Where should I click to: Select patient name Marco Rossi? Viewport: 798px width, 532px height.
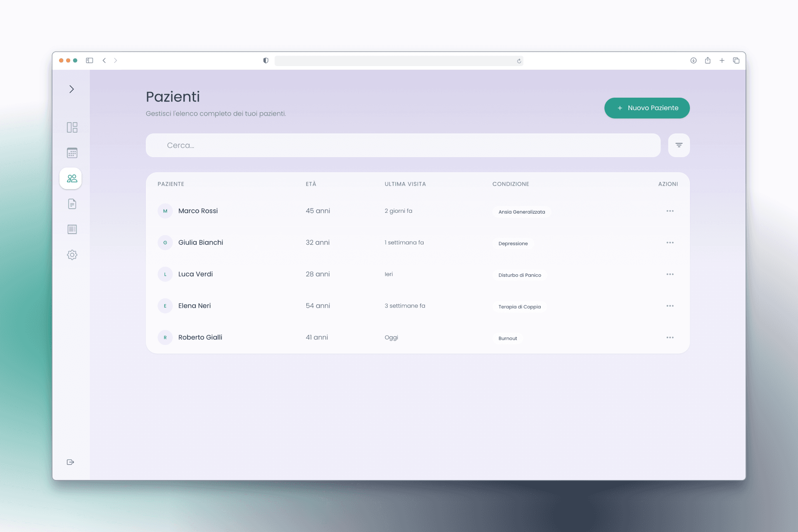click(x=198, y=211)
